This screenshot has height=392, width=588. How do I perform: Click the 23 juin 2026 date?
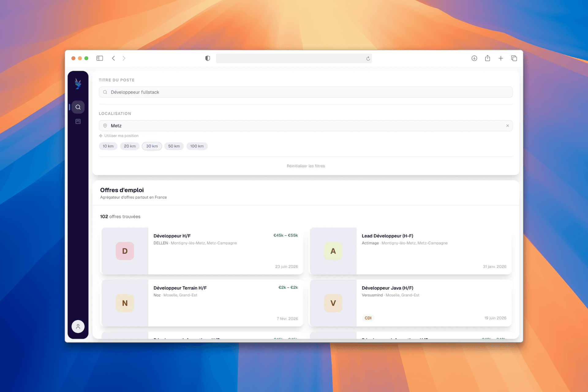[287, 266]
